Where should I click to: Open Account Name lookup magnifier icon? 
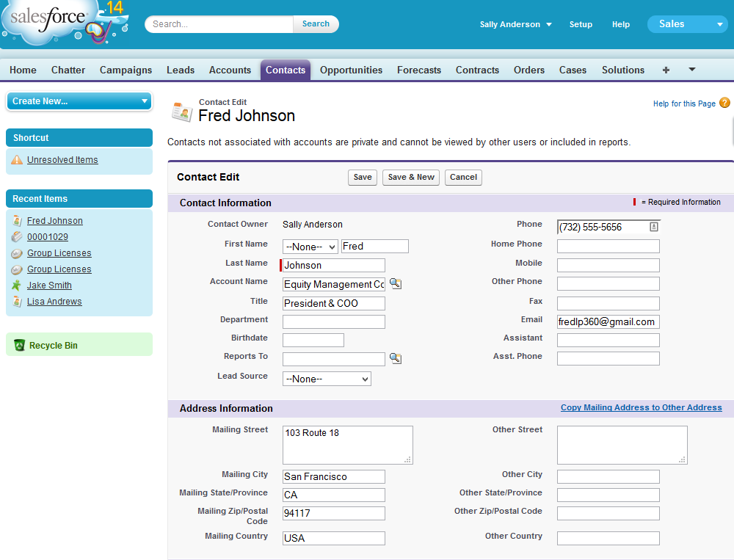396,284
